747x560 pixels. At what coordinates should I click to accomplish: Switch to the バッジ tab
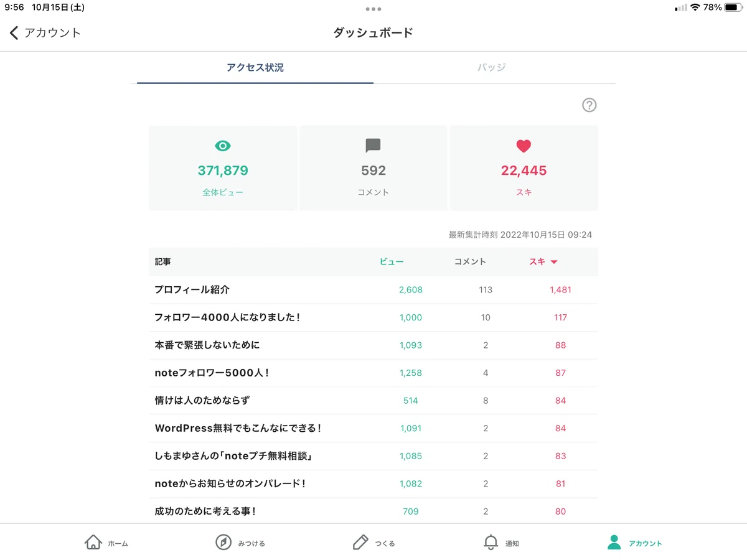pos(492,67)
